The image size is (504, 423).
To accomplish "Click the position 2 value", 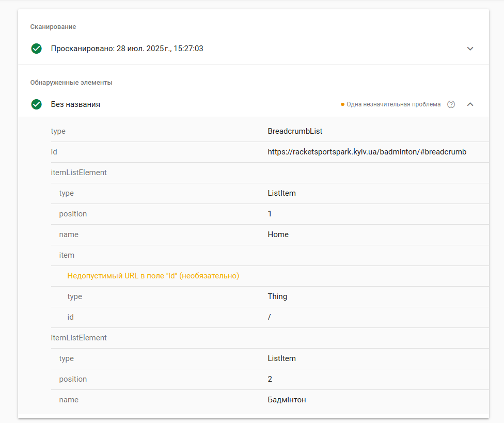I will point(270,379).
